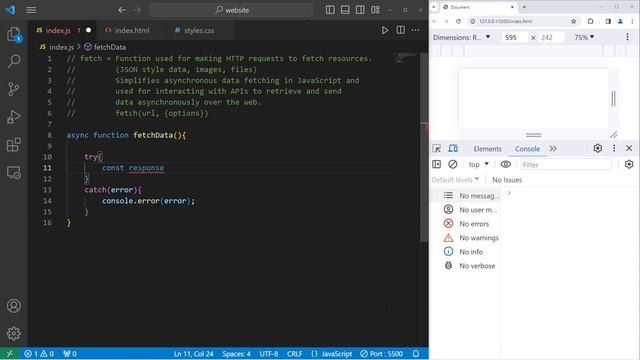640x360 pixels.
Task: Open the Dimensions responsive dropdown
Action: coord(462,37)
